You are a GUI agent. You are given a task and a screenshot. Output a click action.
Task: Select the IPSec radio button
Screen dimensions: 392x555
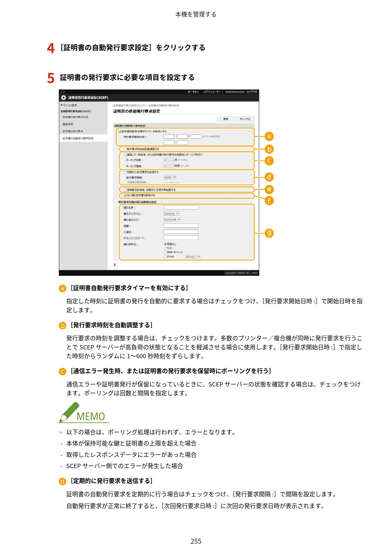(x=165, y=257)
